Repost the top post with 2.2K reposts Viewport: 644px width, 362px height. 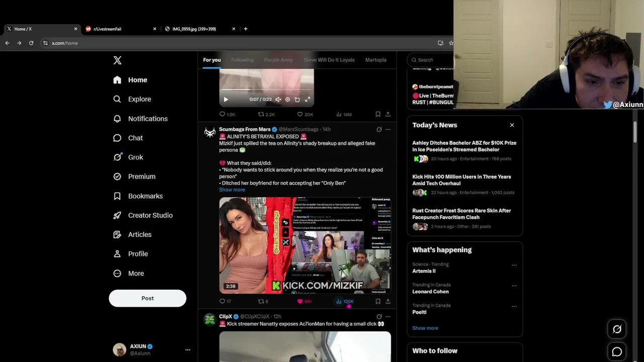[x=266, y=114]
